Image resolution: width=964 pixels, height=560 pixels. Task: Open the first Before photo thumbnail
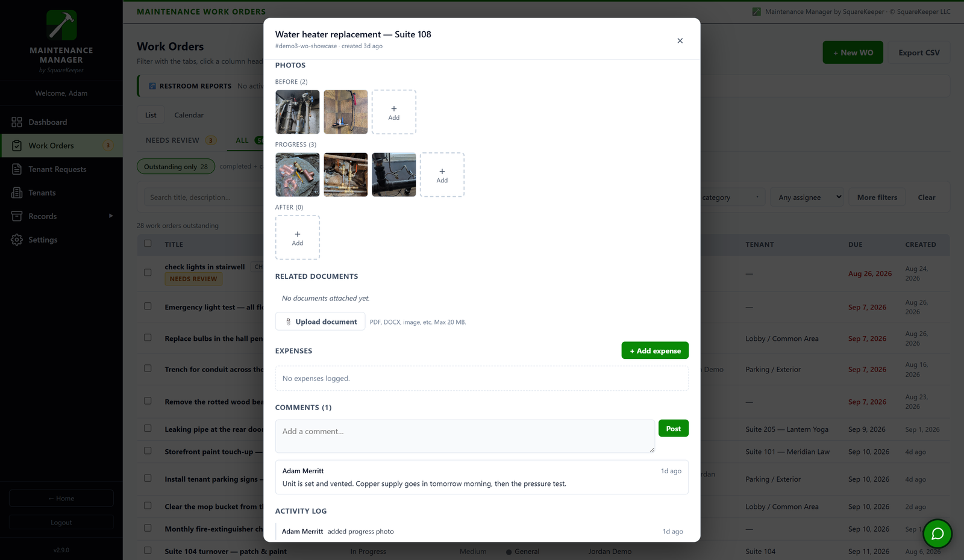(298, 112)
